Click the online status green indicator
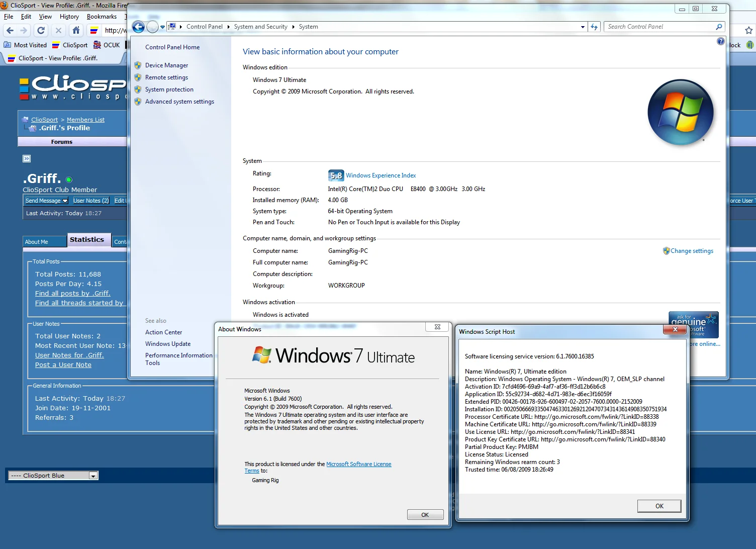Screen dimensions: 756x549 69,179
